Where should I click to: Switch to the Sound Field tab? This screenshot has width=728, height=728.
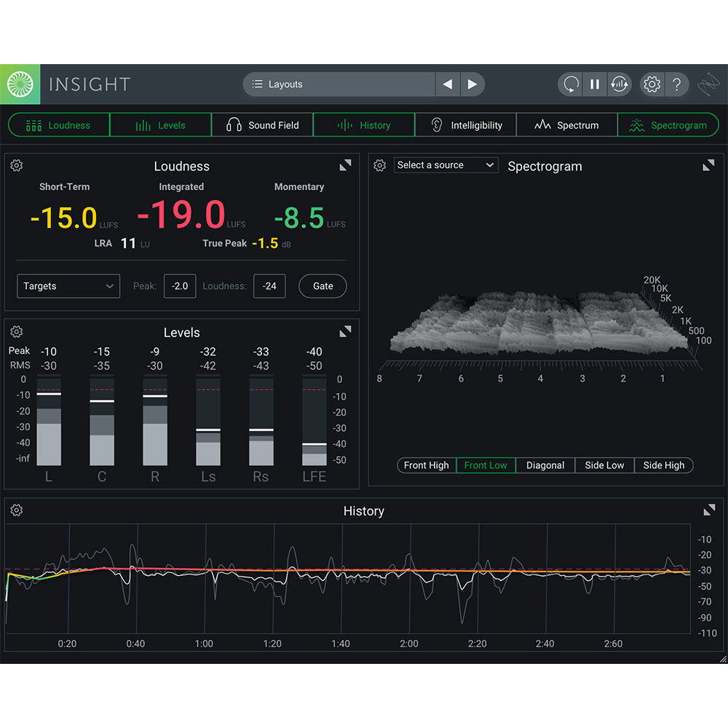(262, 124)
